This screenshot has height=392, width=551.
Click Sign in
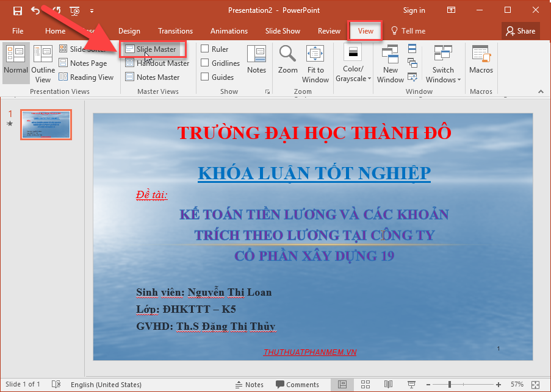click(414, 10)
